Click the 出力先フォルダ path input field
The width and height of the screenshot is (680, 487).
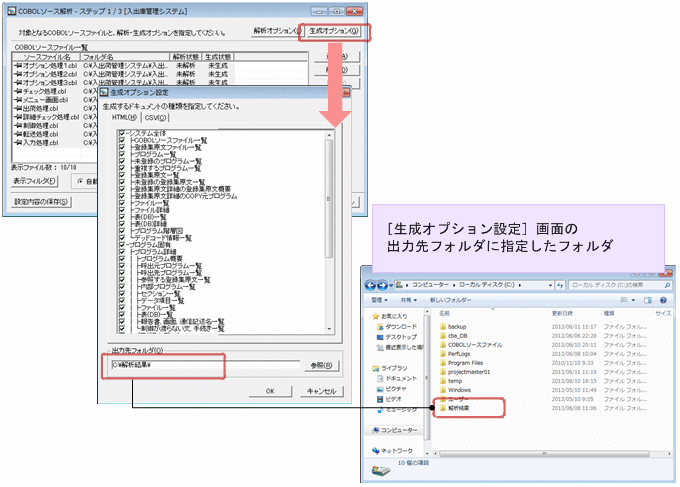pyautogui.click(x=205, y=365)
